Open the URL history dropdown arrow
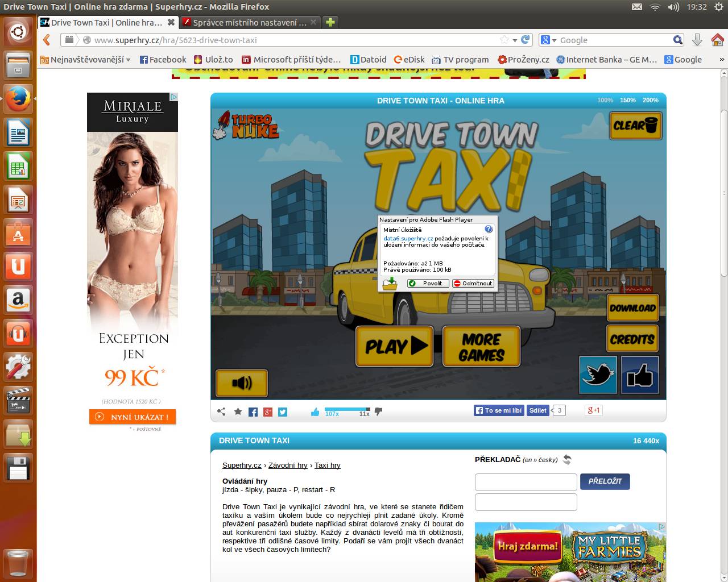The image size is (728, 582). click(x=515, y=40)
